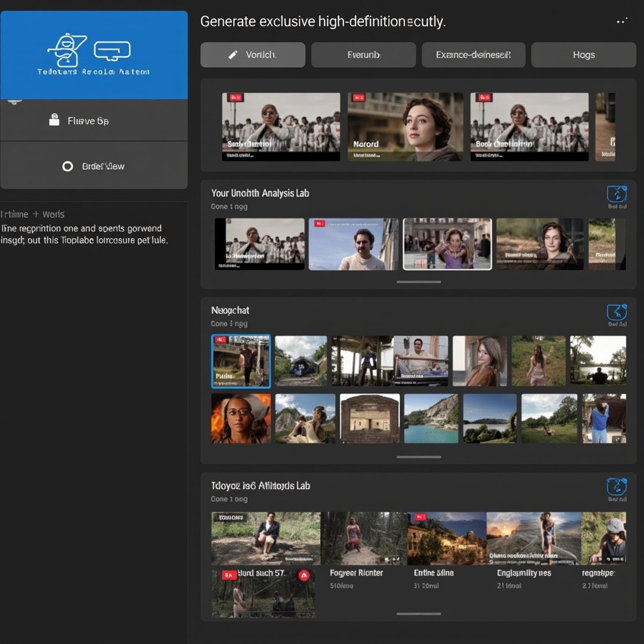Click the red circular alert badge on the bottom-left forest video
This screenshot has height=644, width=644.
pos(304,575)
